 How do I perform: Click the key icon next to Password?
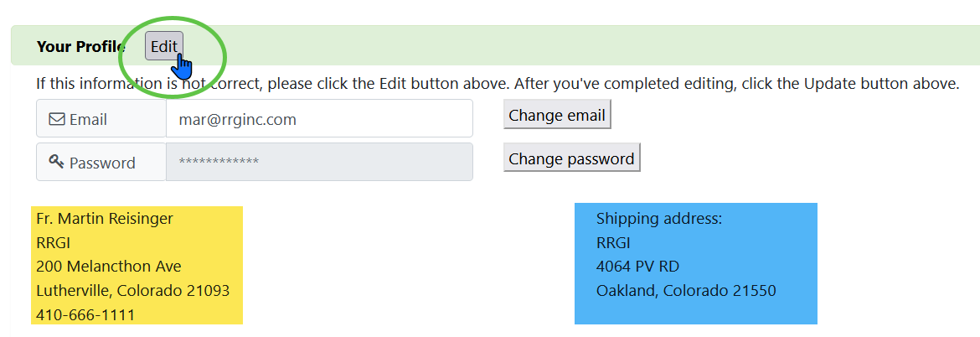click(x=57, y=162)
